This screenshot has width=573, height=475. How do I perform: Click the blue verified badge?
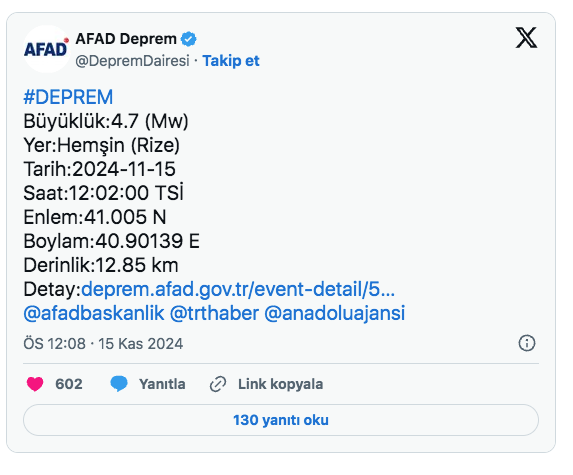[189, 39]
